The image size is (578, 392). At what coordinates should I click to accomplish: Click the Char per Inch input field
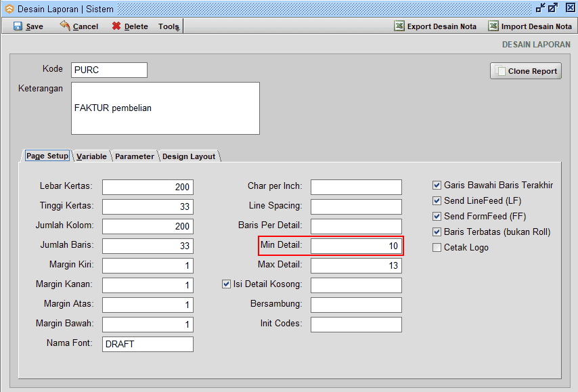(356, 187)
